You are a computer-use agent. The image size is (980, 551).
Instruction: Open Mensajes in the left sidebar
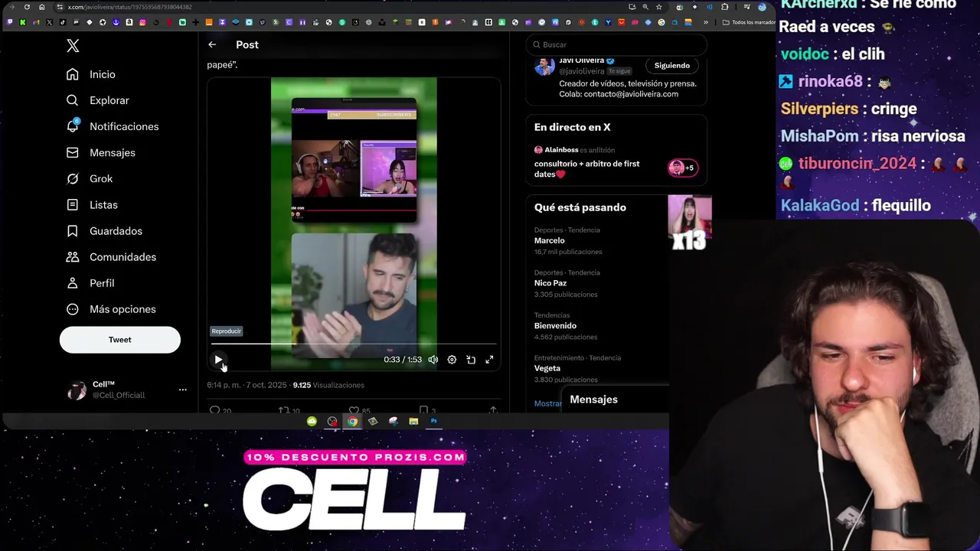(100, 152)
